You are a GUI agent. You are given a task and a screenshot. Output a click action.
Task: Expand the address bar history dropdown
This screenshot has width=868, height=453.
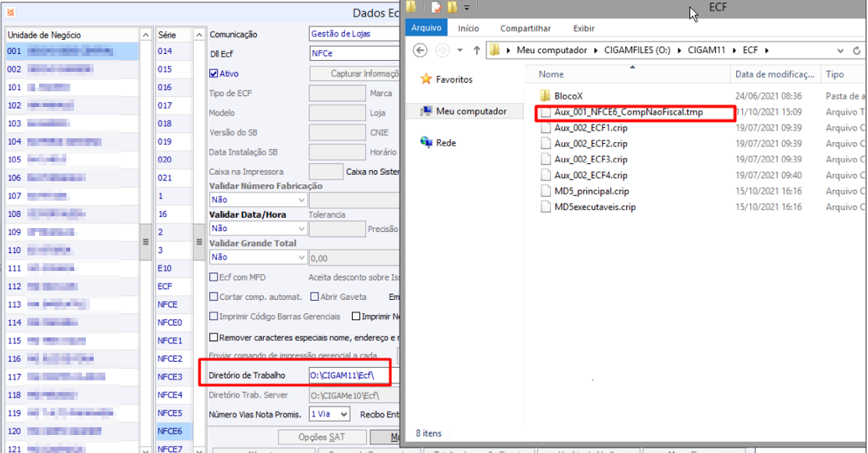(x=840, y=51)
